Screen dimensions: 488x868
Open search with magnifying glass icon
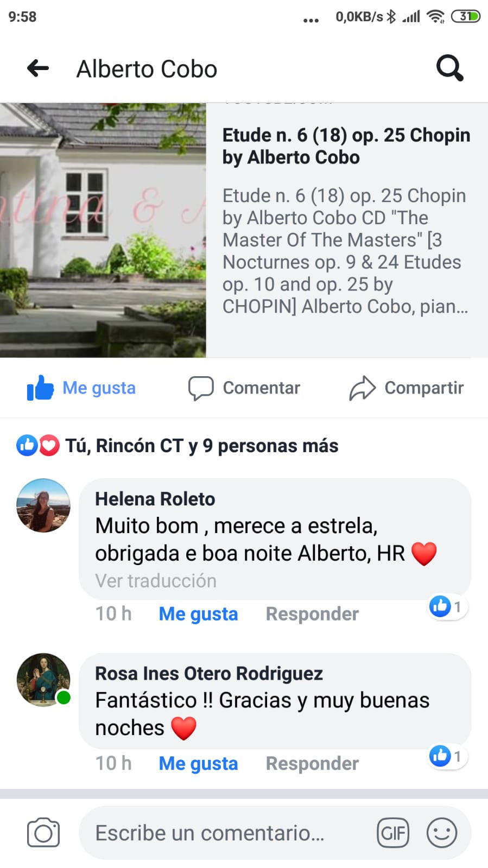tap(450, 68)
